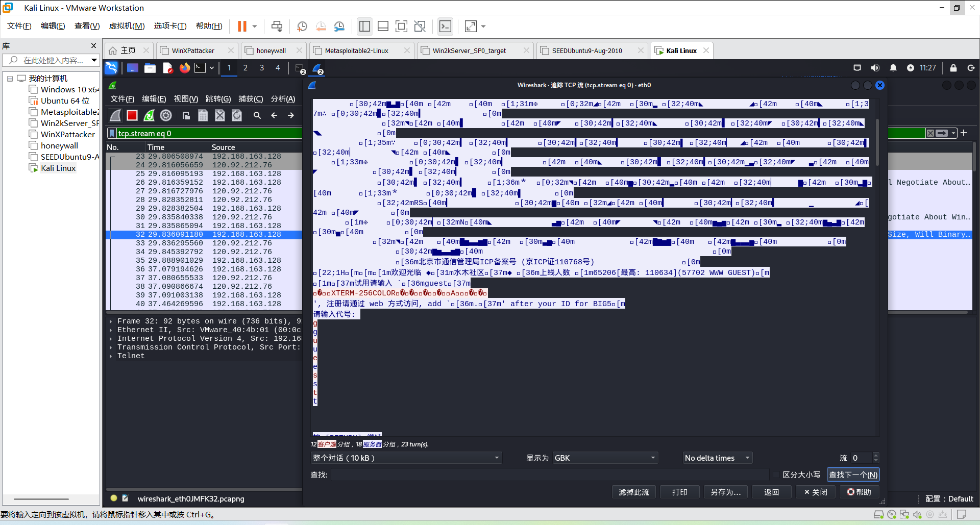Click the 打印 print button
The image size is (980, 525).
pyautogui.click(x=680, y=492)
